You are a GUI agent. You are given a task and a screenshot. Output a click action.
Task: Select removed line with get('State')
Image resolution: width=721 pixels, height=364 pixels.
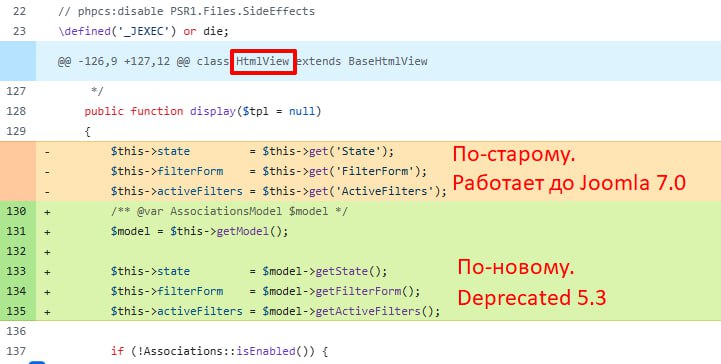[252, 151]
